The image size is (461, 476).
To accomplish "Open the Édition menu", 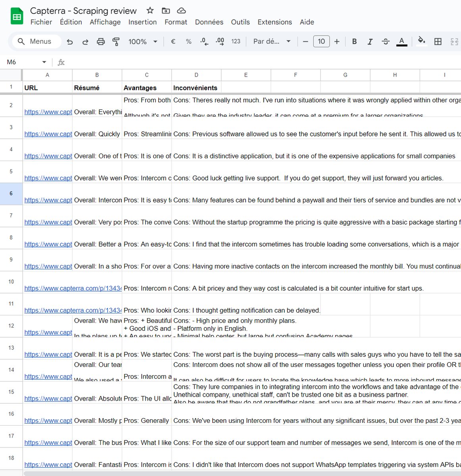I will click(x=71, y=22).
